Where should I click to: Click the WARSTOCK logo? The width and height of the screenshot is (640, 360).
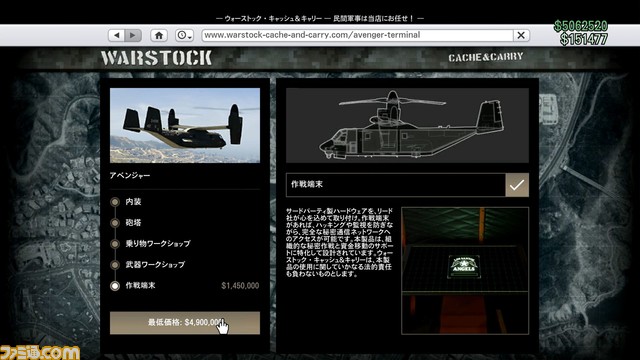point(156,58)
